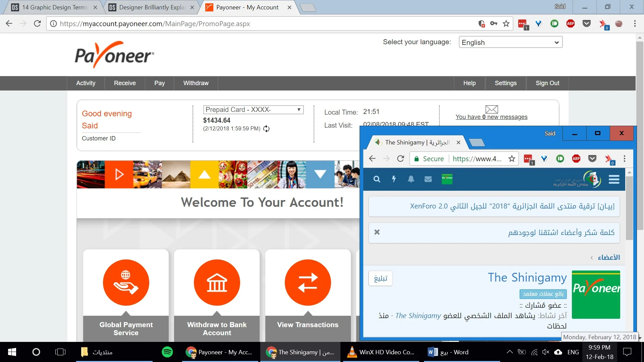The image size is (644, 362).
Task: Click The Shinigamy profile name link
Action: click(527, 278)
